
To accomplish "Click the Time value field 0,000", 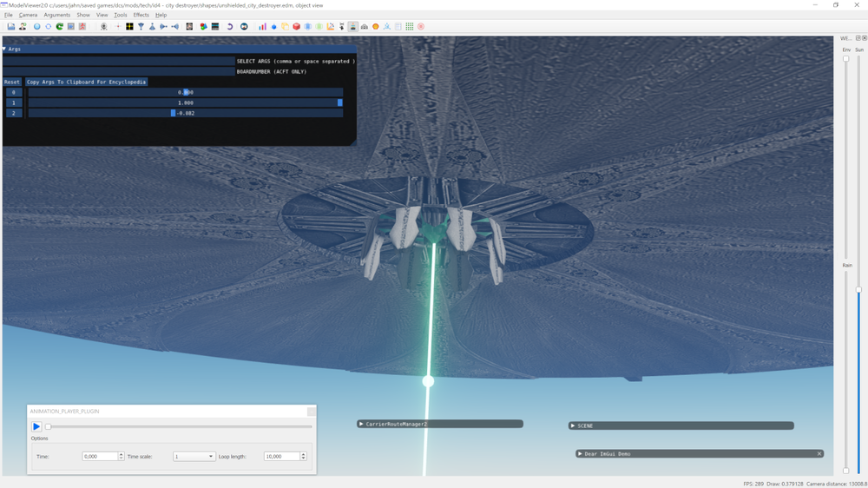I will [x=100, y=457].
